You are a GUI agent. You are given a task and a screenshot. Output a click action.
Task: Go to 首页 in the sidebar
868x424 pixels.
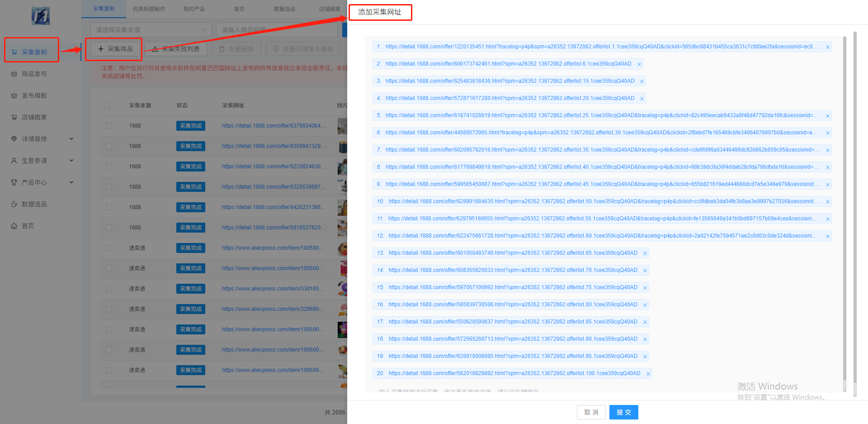tap(41, 226)
